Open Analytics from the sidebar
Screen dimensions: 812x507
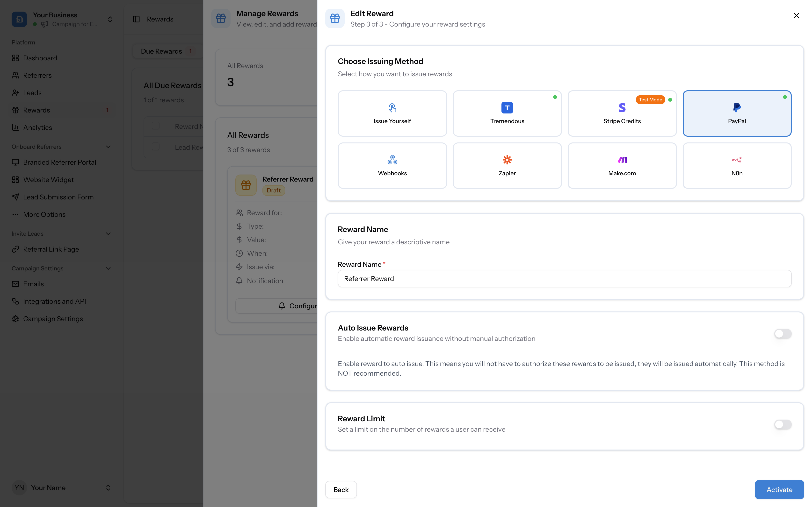38,127
